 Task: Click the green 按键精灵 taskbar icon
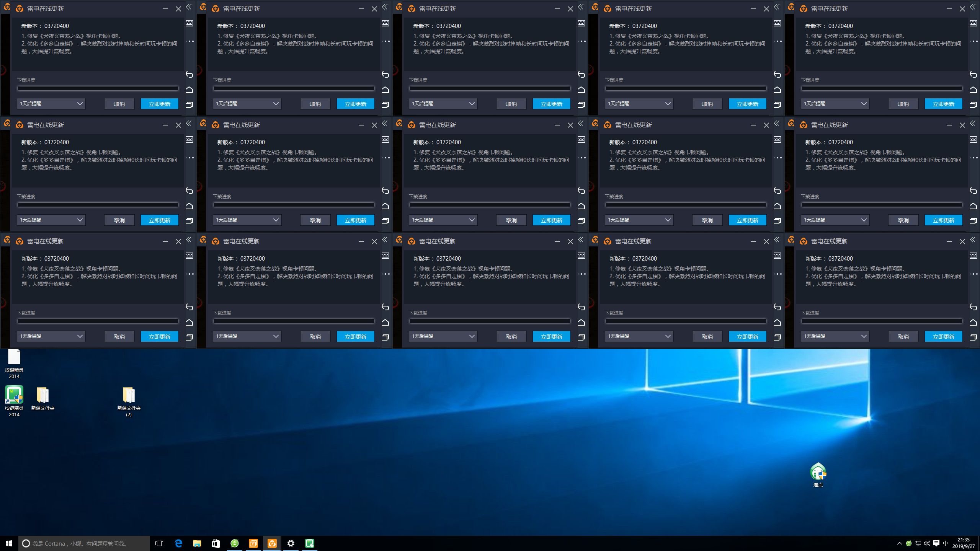(x=310, y=543)
